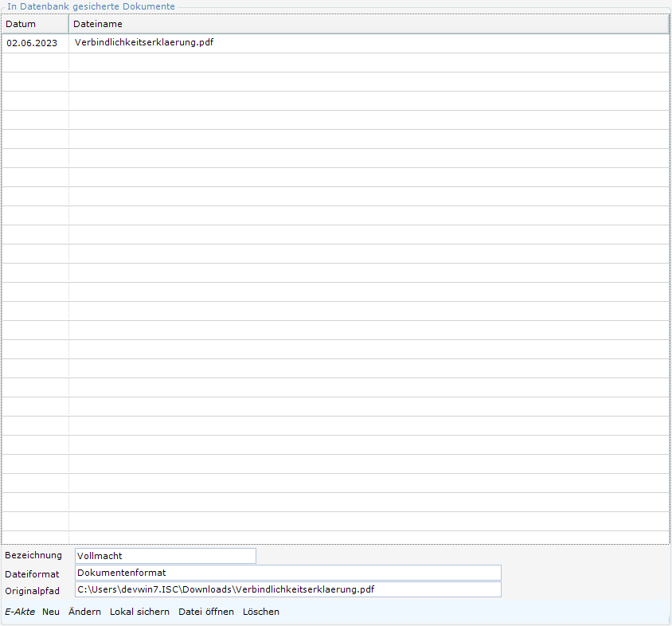Click the 'In Datenbank gesicherte Dokumente' group title
Screen dimensions: 672x626
[91, 6]
